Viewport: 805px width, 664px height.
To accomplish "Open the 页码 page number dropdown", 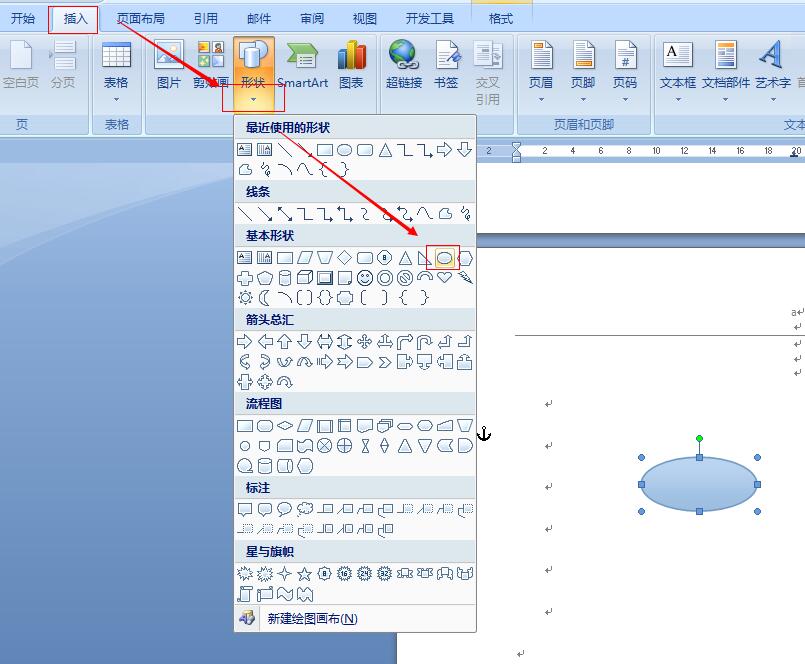I will pos(625,72).
